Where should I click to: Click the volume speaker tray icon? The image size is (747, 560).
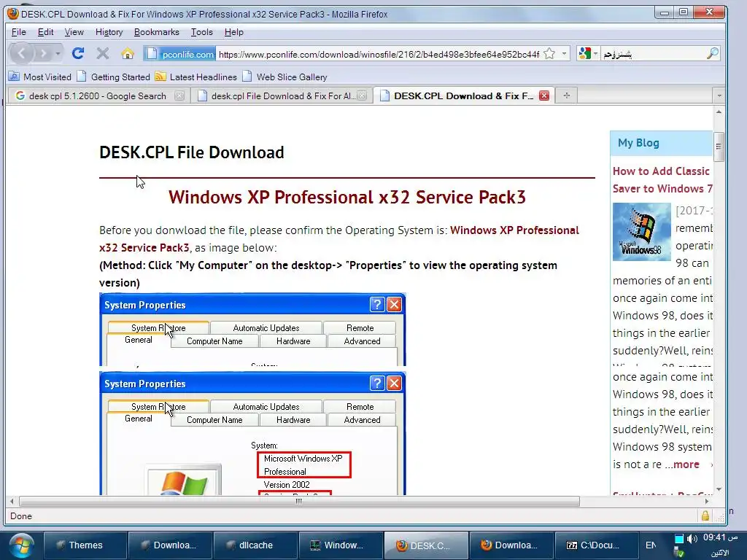point(692,539)
